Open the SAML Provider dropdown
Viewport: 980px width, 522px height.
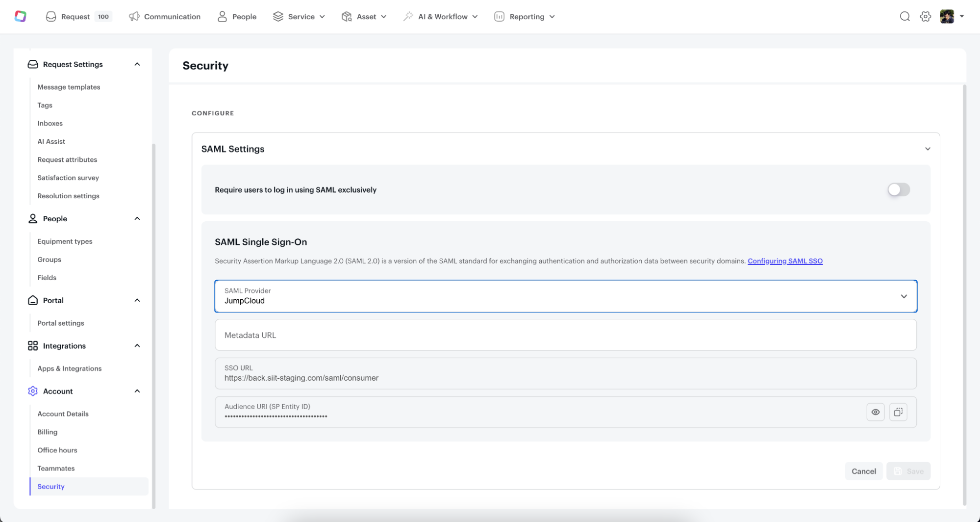(x=565, y=296)
